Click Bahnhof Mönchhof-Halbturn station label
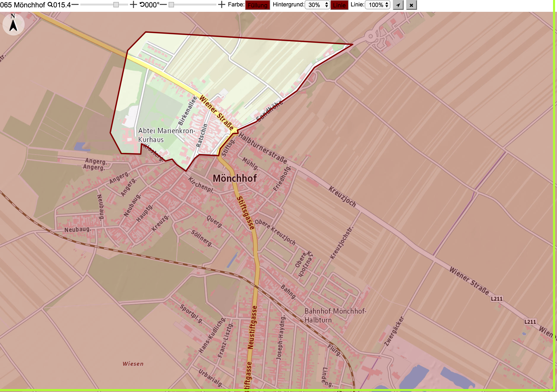This screenshot has height=392, width=557. pos(335,315)
